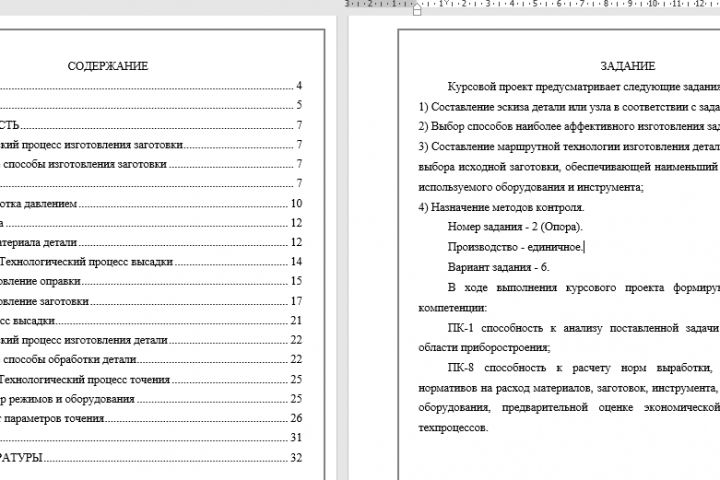Click the heading "ЗАДАНИЕ"
Screen dimensions: 720x480
[628, 66]
